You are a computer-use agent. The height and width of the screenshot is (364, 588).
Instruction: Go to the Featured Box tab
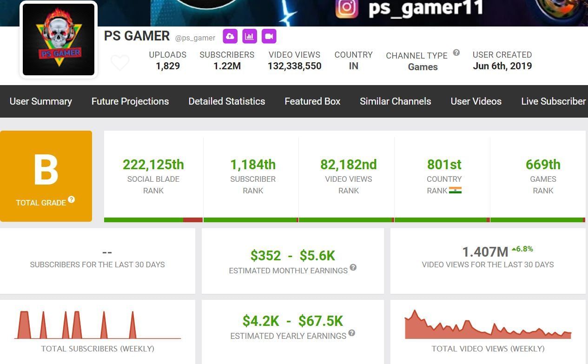pyautogui.click(x=312, y=101)
